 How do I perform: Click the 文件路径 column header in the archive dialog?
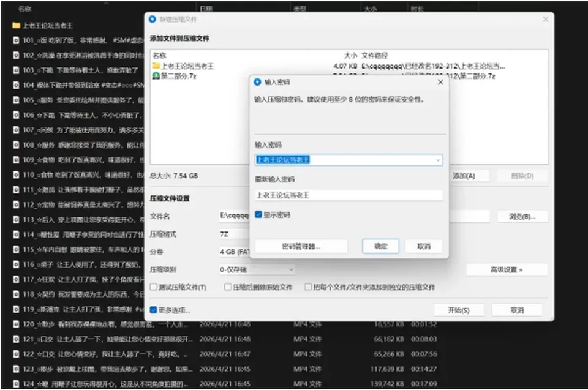pyautogui.click(x=375, y=56)
